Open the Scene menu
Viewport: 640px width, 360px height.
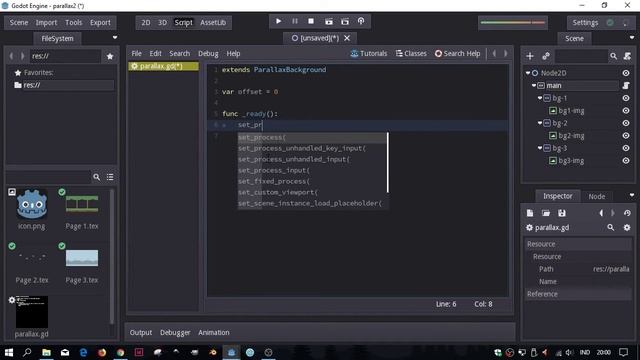click(19, 22)
